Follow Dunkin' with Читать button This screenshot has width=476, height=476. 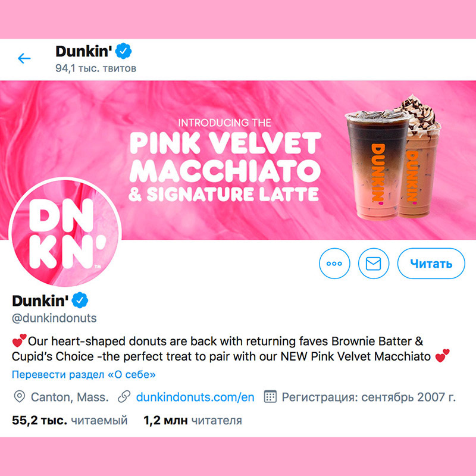click(x=431, y=263)
